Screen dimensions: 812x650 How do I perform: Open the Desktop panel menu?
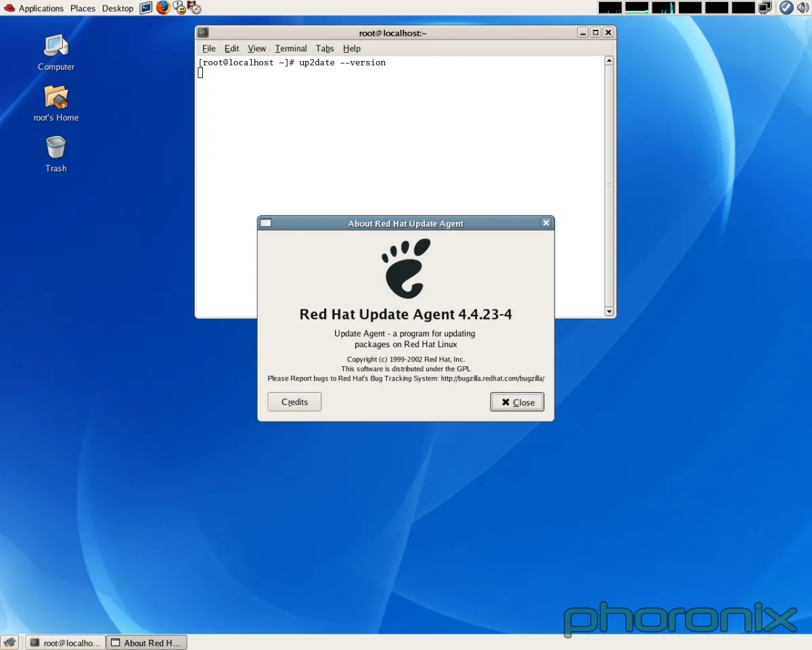coord(118,8)
